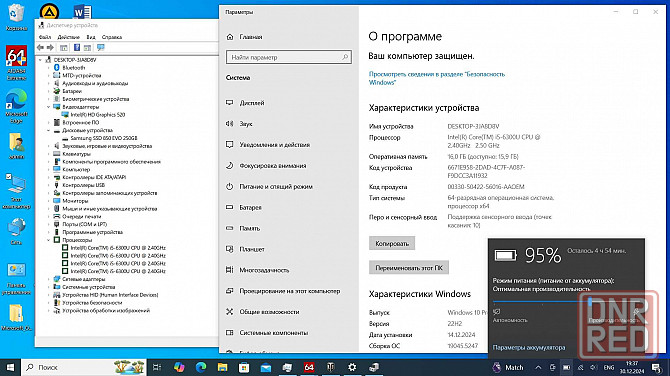Click scan hardware monitor icon in Device Manager toolbar

coord(101,47)
